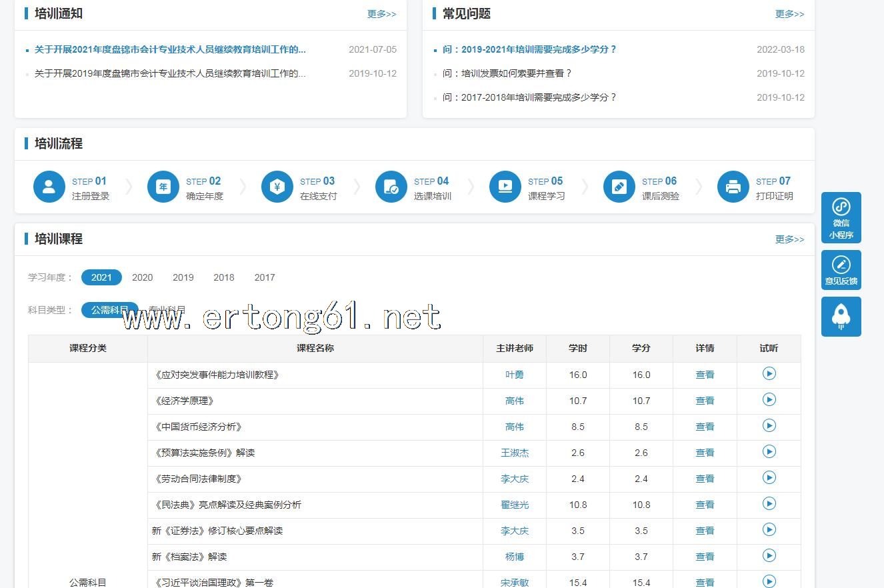This screenshot has width=884, height=588.
Task: Expand 更多 in 常见问题 section
Action: pos(789,14)
